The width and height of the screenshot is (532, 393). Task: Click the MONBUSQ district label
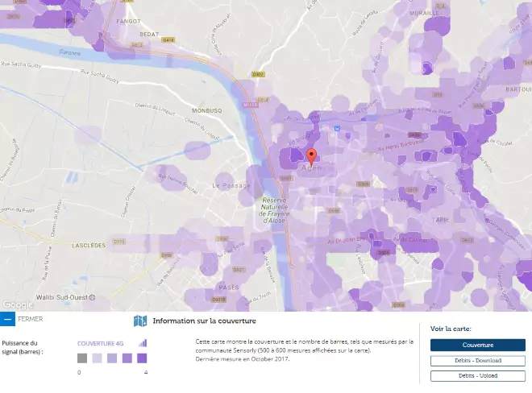click(207, 109)
